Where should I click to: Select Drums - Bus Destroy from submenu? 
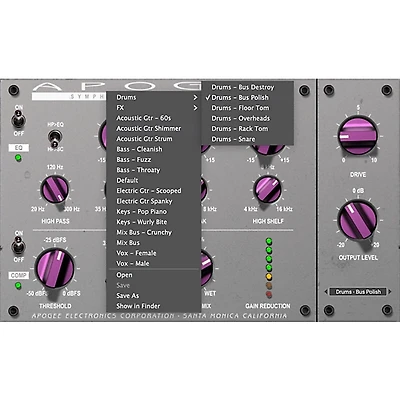[x=247, y=87]
